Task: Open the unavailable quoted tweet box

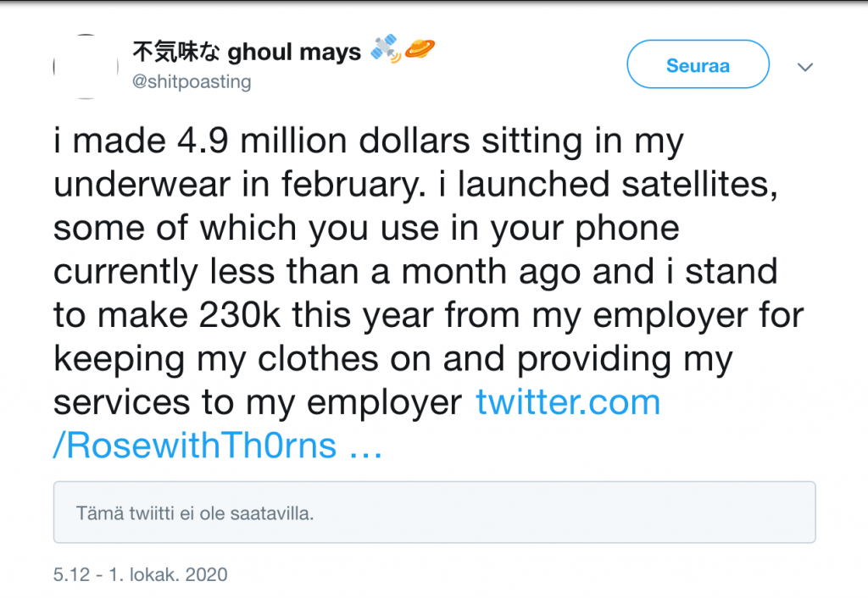Action: (435, 512)
